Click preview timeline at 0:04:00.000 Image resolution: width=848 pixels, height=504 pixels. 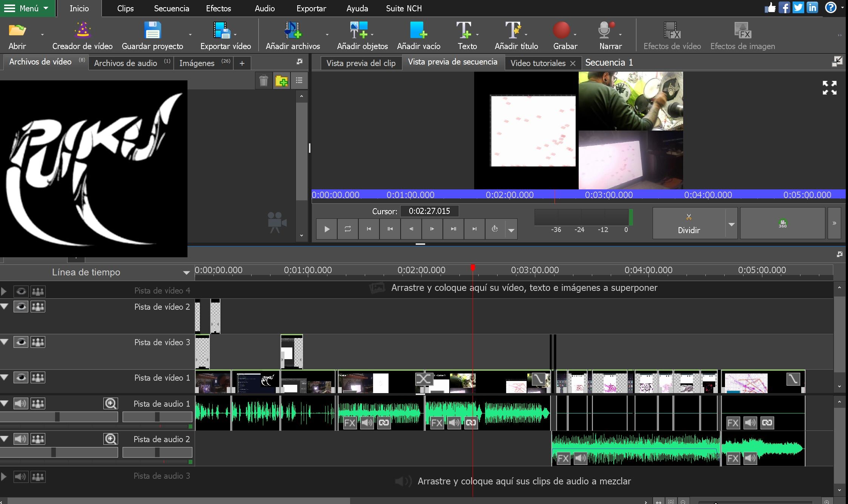(708, 195)
